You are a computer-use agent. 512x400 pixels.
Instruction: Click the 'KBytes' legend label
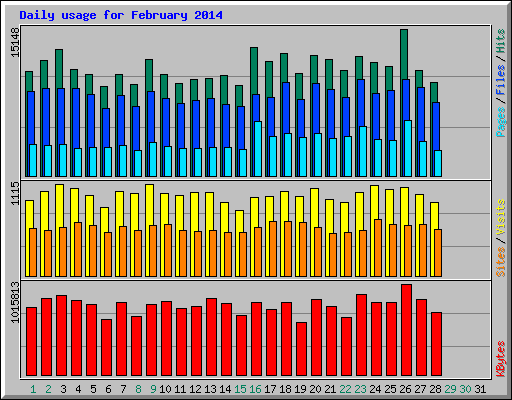(501, 359)
